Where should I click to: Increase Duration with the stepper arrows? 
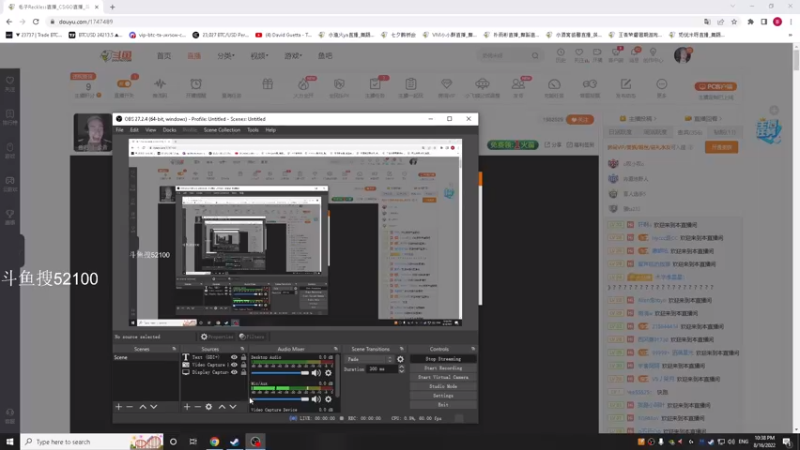tap(402, 367)
